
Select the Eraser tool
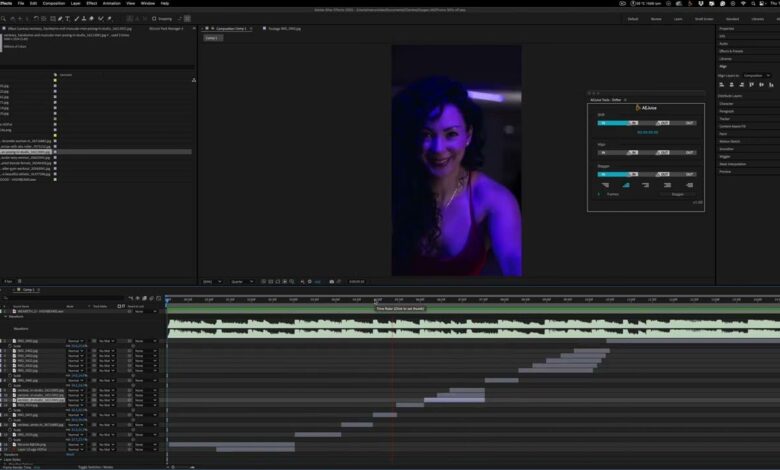pos(92,19)
